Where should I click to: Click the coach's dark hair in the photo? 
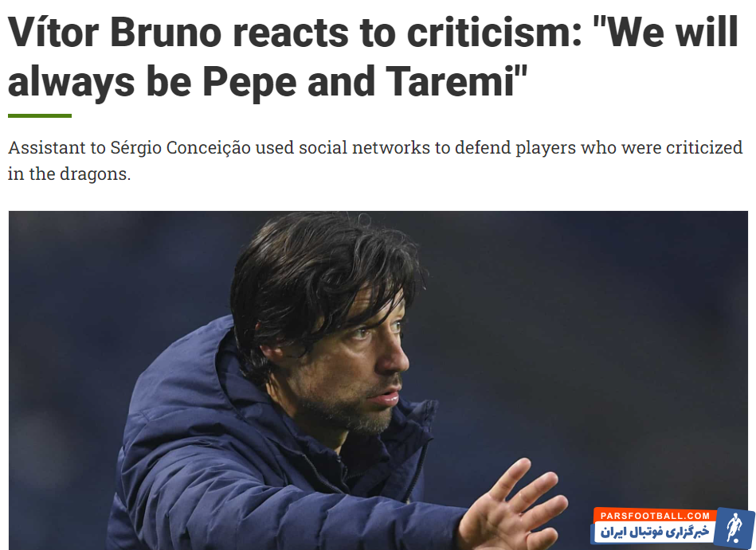319,271
